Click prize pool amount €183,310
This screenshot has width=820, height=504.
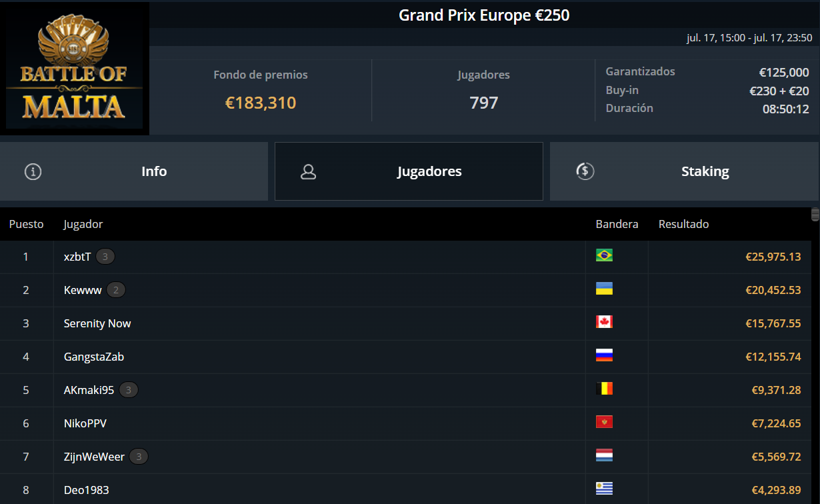[261, 103]
